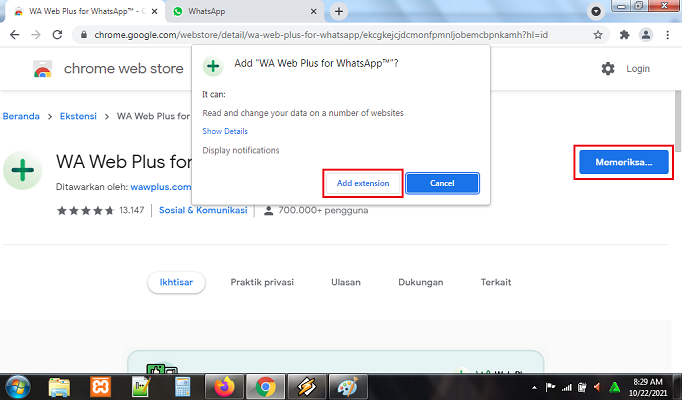This screenshot has height=400, width=682.
Task: Open the Extensions puzzle icon
Action: pos(625,35)
